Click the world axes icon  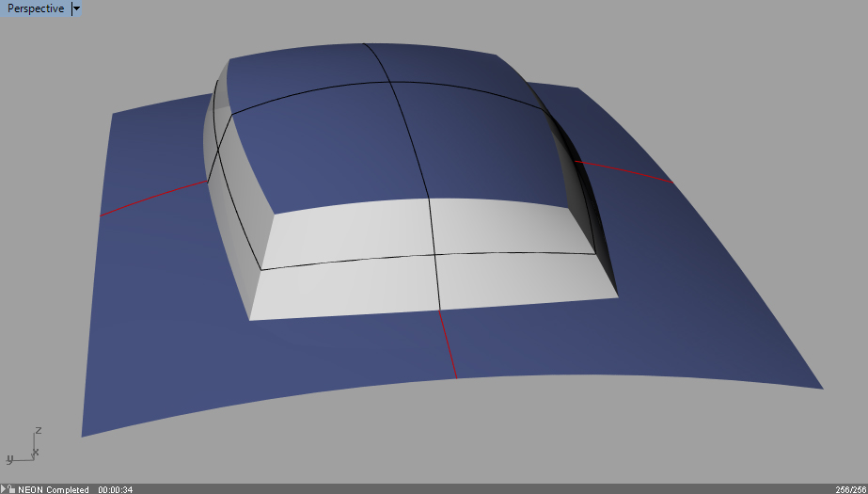tap(24, 446)
